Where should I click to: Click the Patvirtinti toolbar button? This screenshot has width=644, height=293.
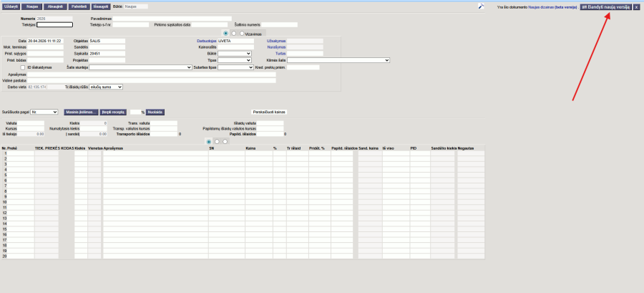(79, 6)
